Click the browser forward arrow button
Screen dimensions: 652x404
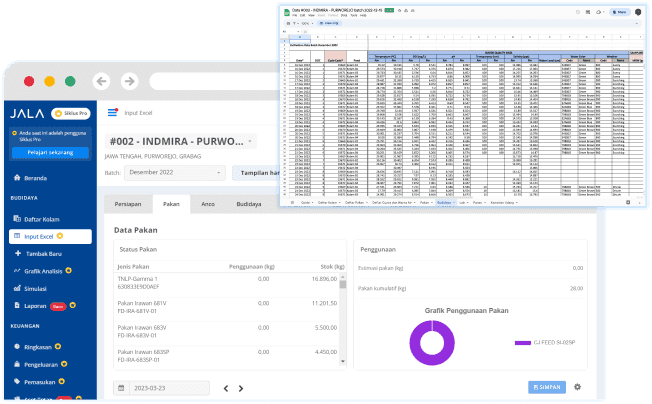[130, 81]
